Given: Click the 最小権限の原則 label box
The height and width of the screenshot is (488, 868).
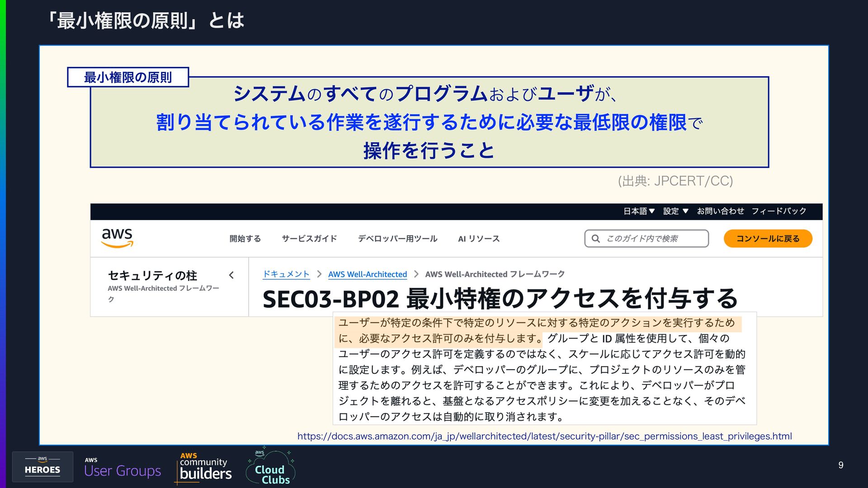Looking at the screenshot, I should pos(128,77).
